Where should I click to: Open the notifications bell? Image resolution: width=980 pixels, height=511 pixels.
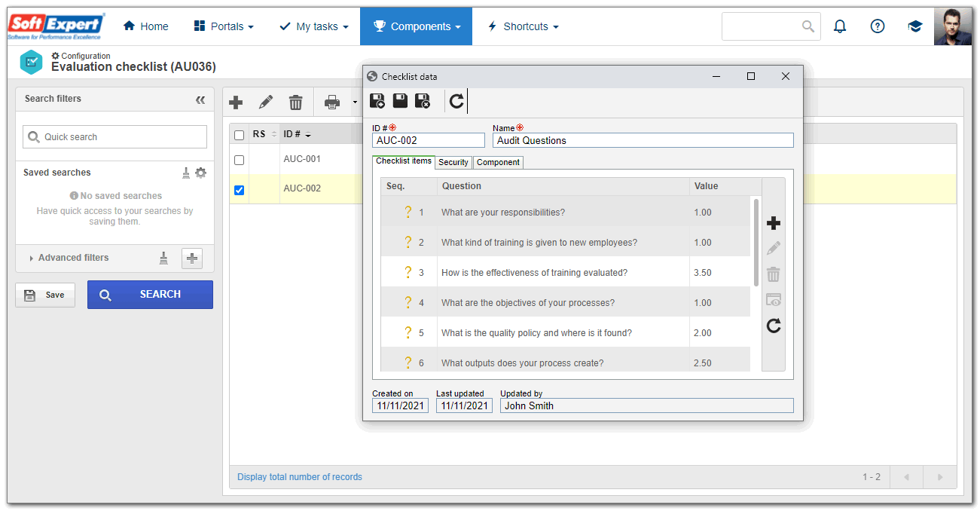pyautogui.click(x=840, y=26)
